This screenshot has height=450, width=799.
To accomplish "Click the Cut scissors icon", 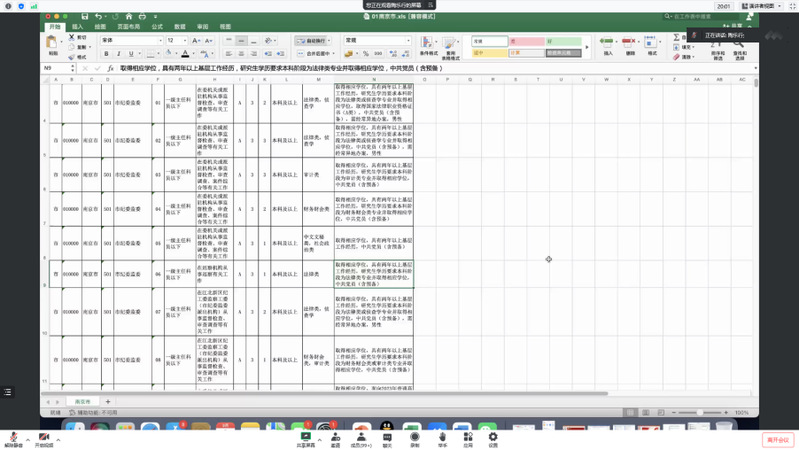I will pos(73,37).
